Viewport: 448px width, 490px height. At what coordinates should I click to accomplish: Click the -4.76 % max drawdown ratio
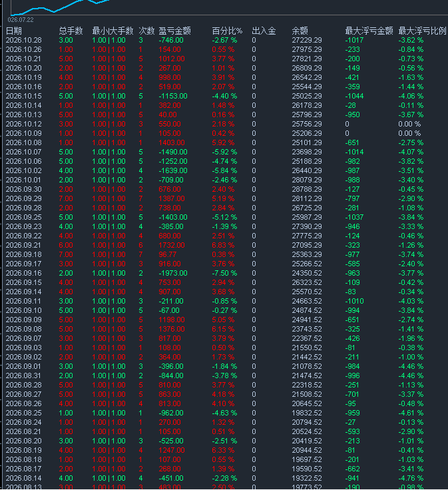pos(411,478)
